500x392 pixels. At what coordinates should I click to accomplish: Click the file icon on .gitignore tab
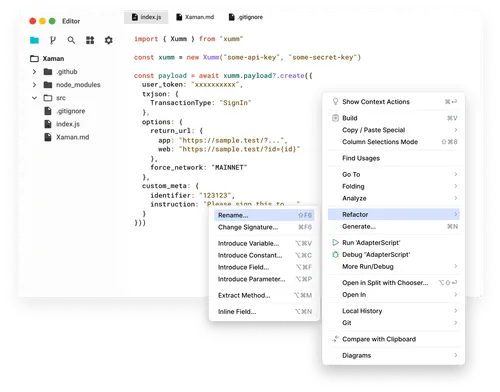click(232, 17)
